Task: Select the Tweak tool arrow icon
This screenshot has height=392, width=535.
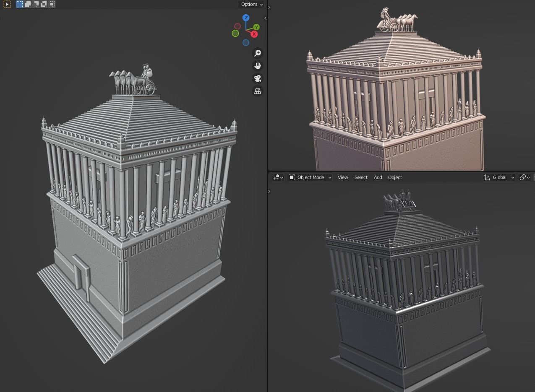Action: pyautogui.click(x=7, y=4)
